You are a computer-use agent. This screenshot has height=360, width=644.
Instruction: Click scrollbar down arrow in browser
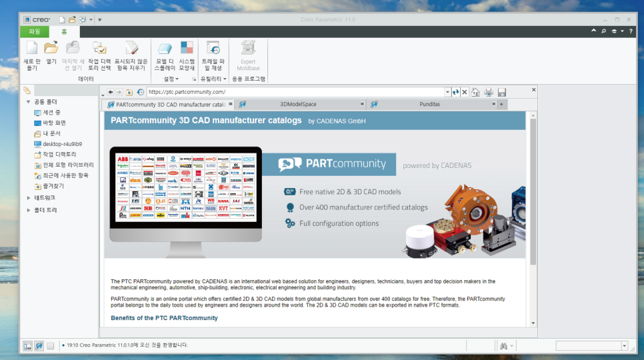click(x=533, y=323)
